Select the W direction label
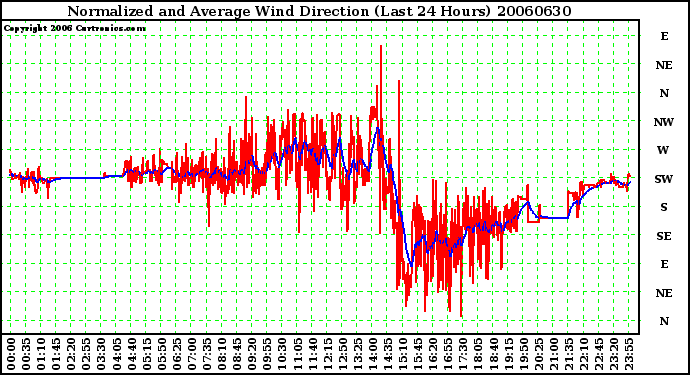The width and height of the screenshot is (690, 375). 664,150
